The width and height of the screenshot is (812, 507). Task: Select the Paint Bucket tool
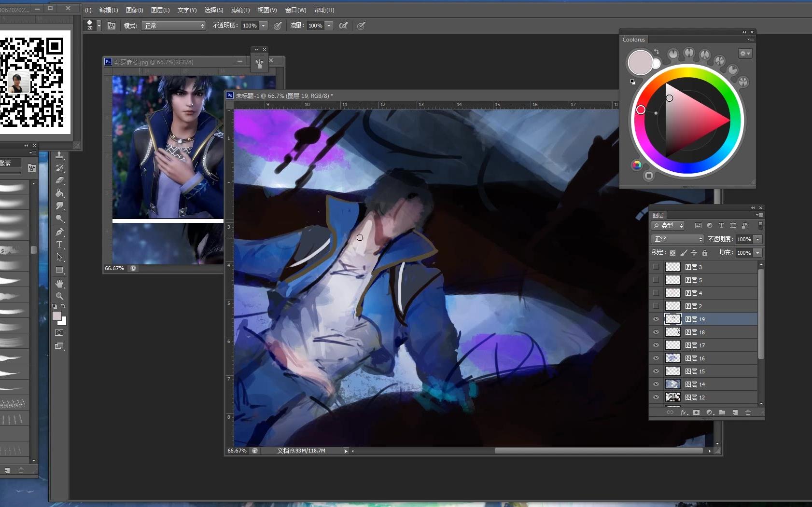pyautogui.click(x=59, y=193)
